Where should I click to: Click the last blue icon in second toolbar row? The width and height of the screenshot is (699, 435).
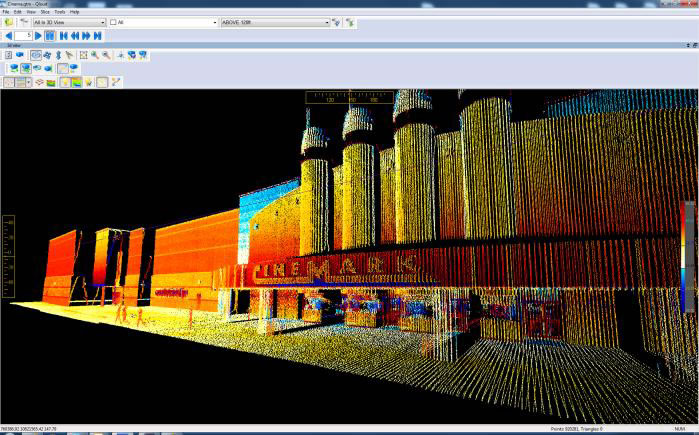pyautogui.click(x=74, y=68)
